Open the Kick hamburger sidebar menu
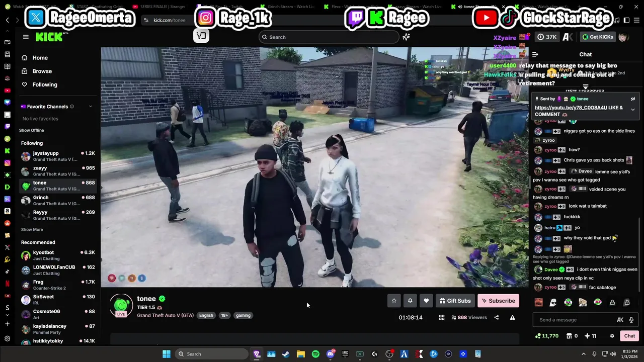This screenshot has width=644, height=362. tap(26, 37)
